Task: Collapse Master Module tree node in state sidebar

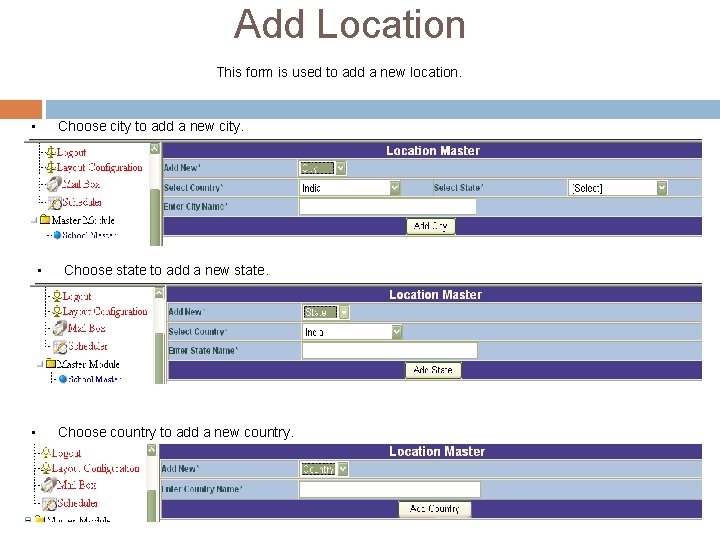Action: point(40,365)
